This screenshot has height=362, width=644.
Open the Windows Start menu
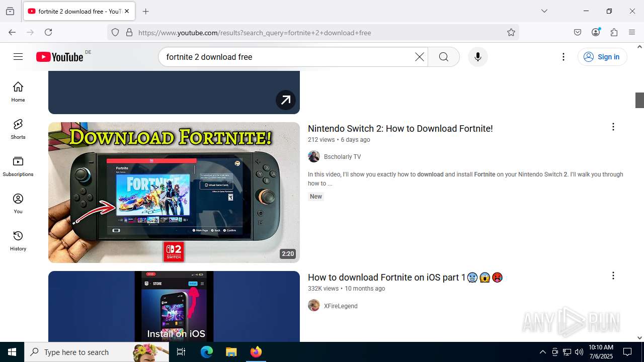coord(12,352)
